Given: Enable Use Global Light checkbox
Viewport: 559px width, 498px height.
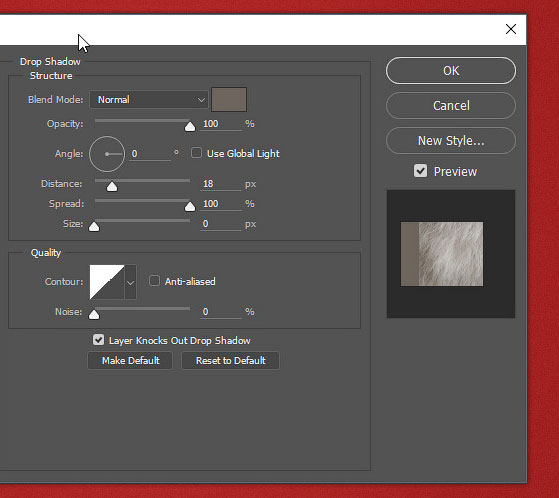Looking at the screenshot, I should [196, 153].
